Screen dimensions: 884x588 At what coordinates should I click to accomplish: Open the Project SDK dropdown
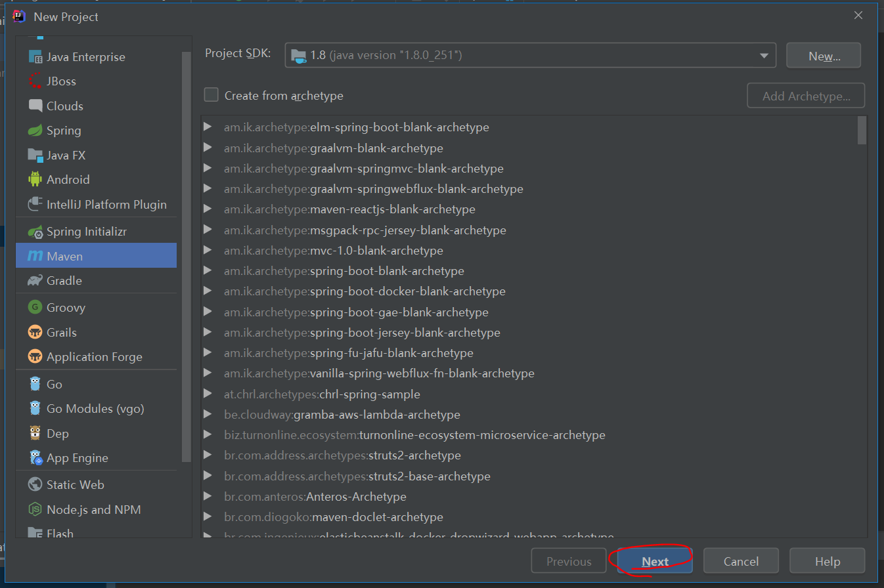click(764, 56)
